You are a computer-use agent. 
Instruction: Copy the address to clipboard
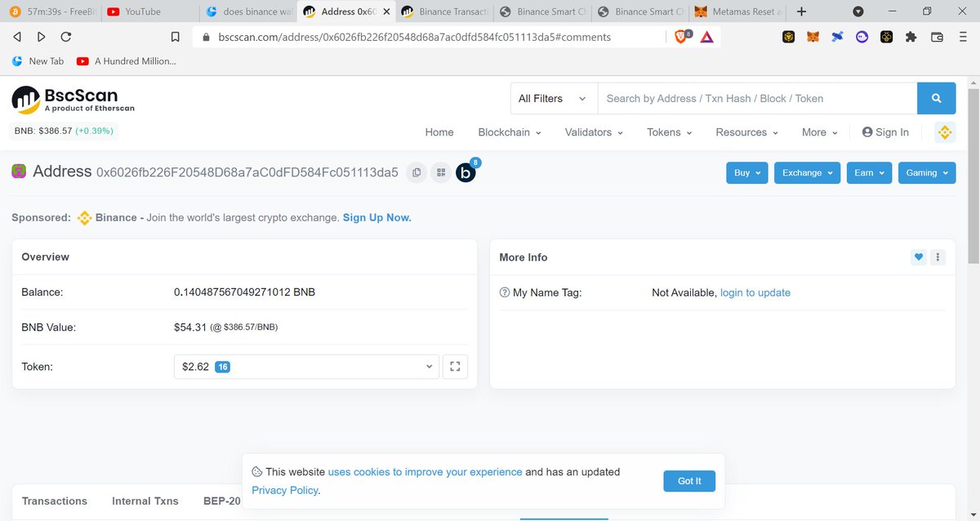pyautogui.click(x=416, y=172)
